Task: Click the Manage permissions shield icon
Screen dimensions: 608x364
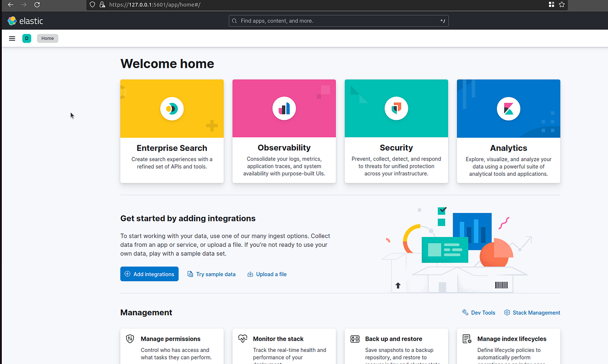Action: click(x=130, y=339)
